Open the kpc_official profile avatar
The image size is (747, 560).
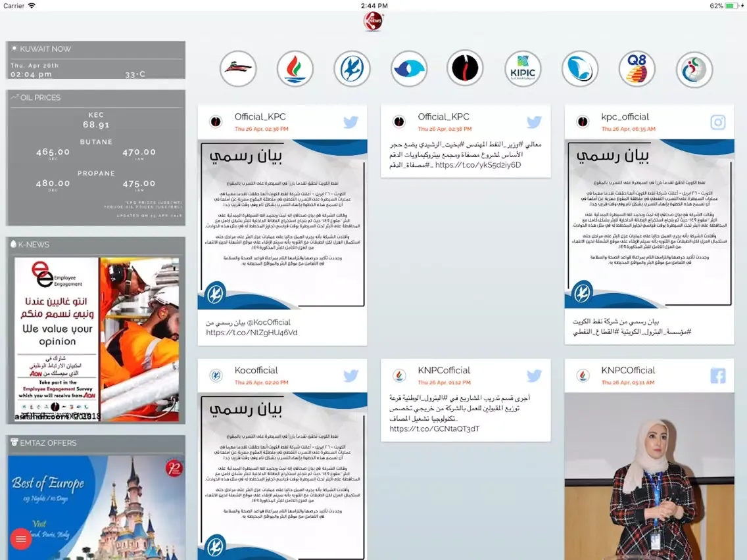click(583, 122)
